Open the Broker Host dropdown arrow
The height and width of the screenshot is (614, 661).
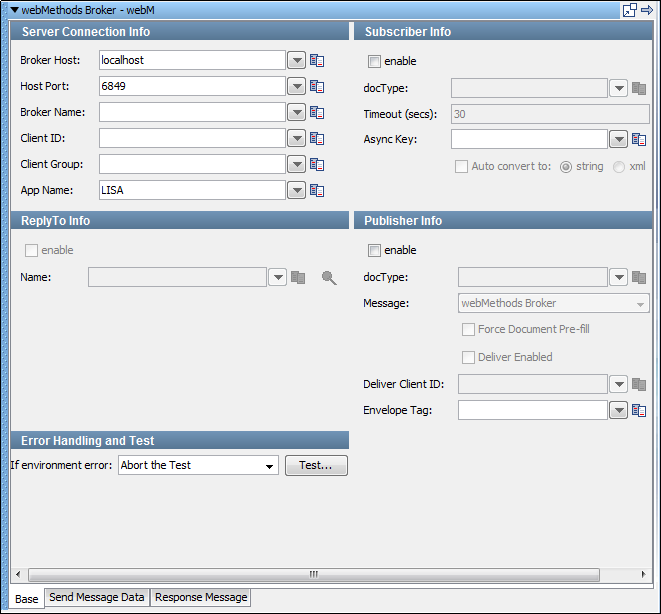pos(297,60)
